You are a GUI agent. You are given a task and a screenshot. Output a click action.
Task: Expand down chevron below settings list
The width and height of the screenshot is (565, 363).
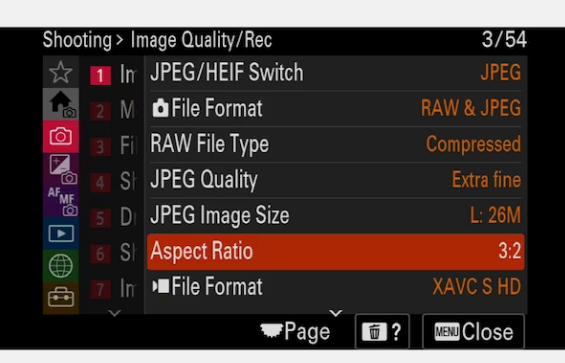click(x=335, y=313)
